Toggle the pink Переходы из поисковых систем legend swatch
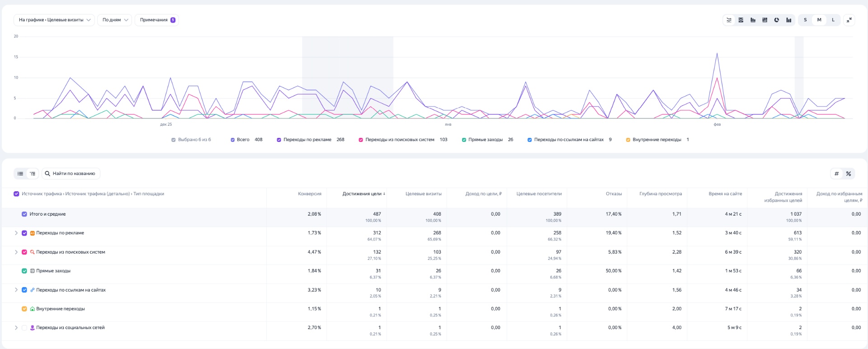The height and width of the screenshot is (349, 868). 361,140
